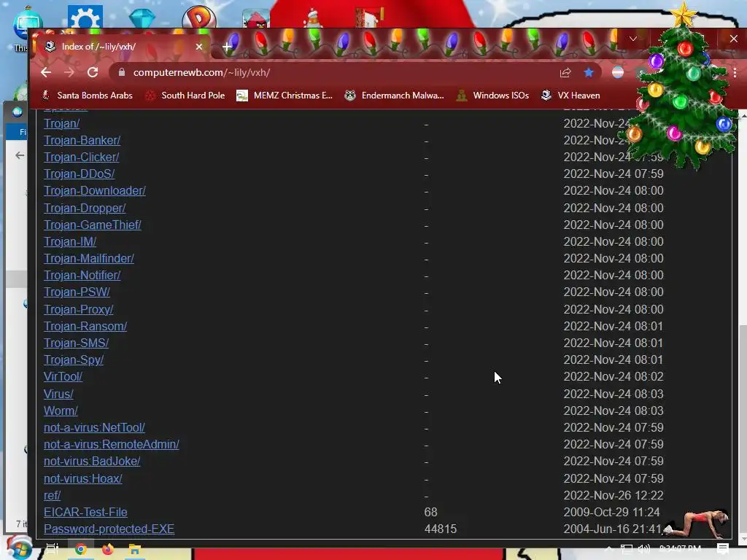Image resolution: width=747 pixels, height=560 pixels.
Task: Expand the tab search chevron
Action: (633, 39)
